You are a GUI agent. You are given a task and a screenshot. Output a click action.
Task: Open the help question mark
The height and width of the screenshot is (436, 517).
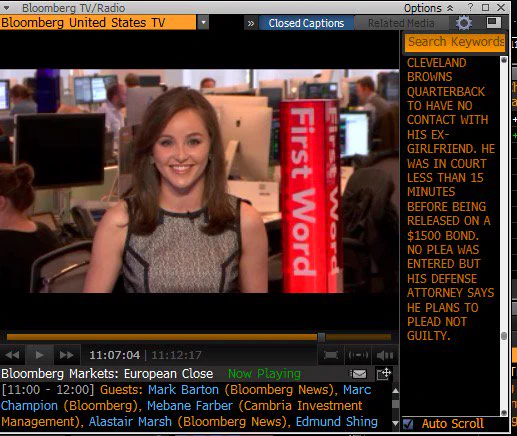(470, 7)
